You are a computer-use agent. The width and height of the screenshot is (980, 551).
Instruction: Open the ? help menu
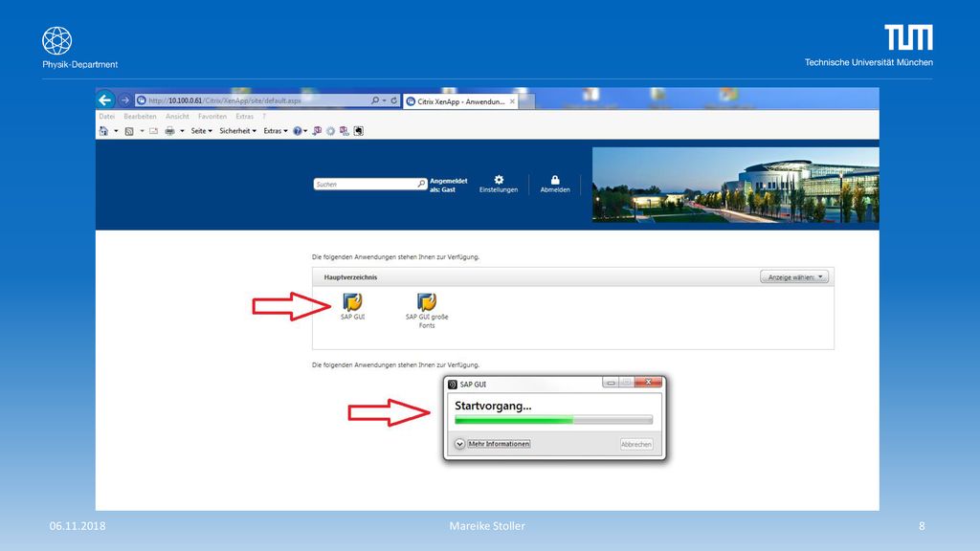click(x=264, y=117)
